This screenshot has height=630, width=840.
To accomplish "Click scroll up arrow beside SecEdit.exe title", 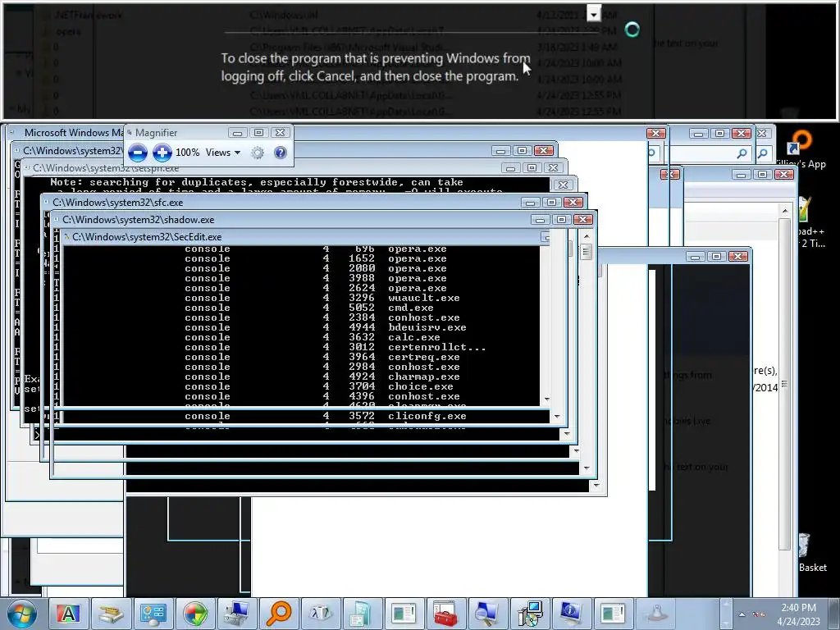I will click(587, 236).
